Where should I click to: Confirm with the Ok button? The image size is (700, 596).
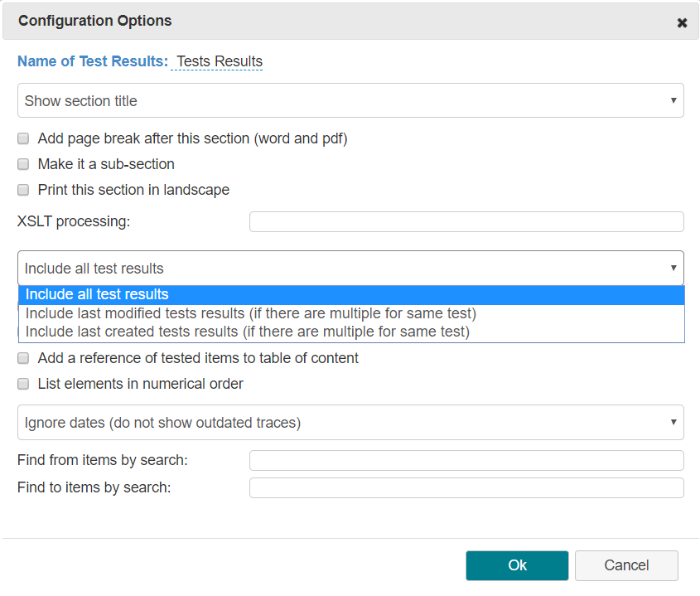[517, 565]
